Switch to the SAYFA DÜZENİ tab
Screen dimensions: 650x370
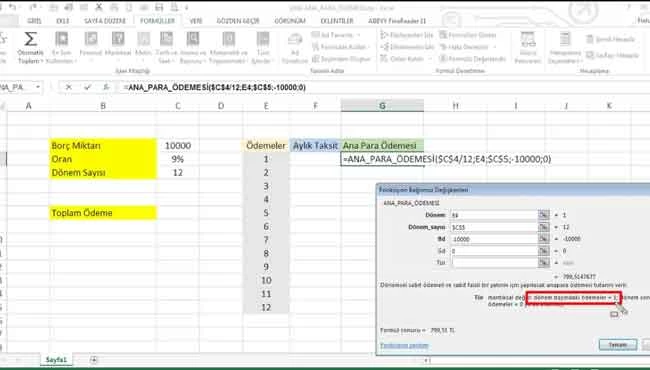click(105, 21)
